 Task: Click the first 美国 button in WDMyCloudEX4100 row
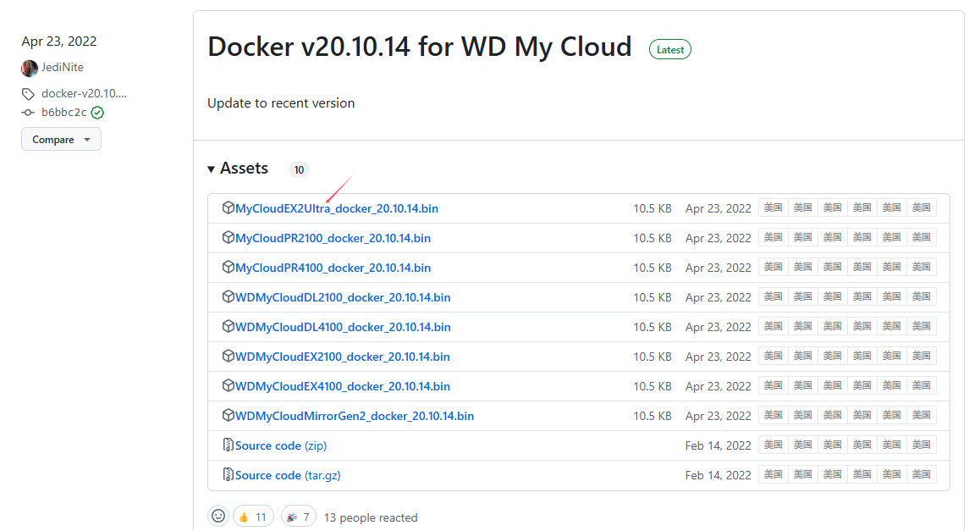(x=774, y=385)
